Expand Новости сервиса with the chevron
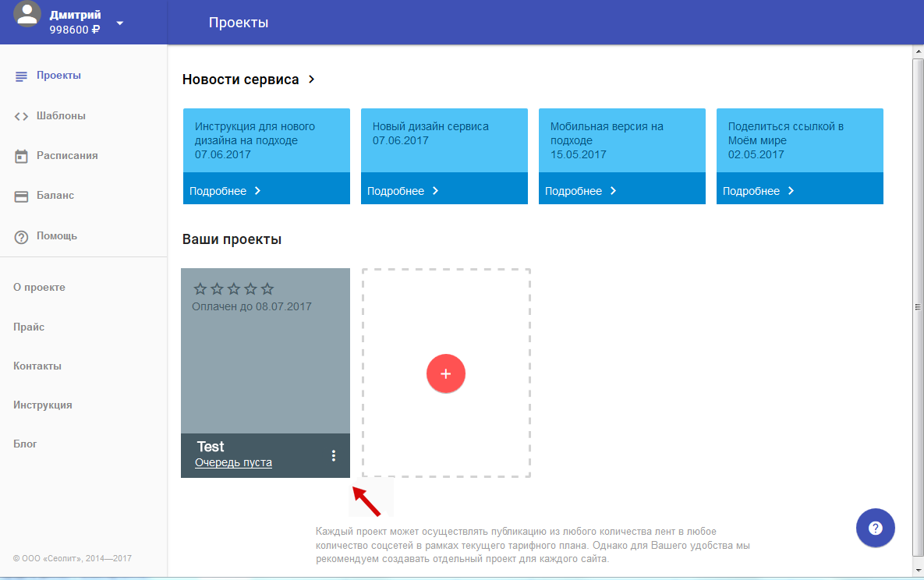This screenshot has width=924, height=580. 312,80
